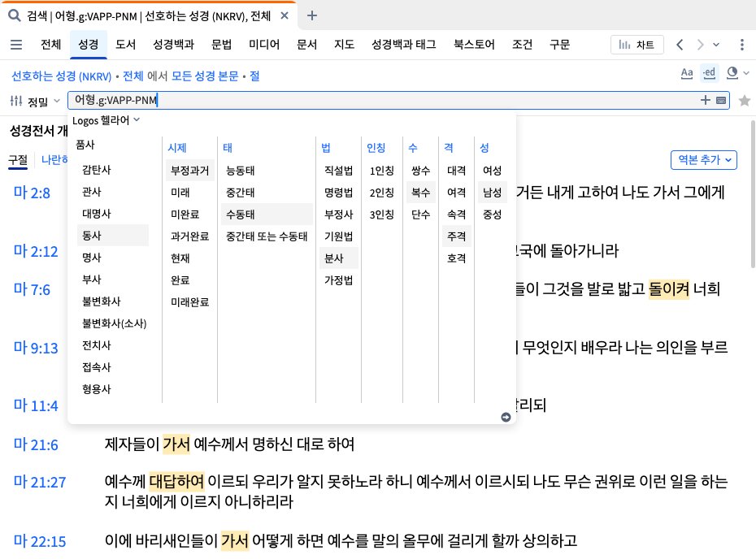Switch to the 지도 tab
Image resolution: width=756 pixels, height=559 pixels.
344,45
